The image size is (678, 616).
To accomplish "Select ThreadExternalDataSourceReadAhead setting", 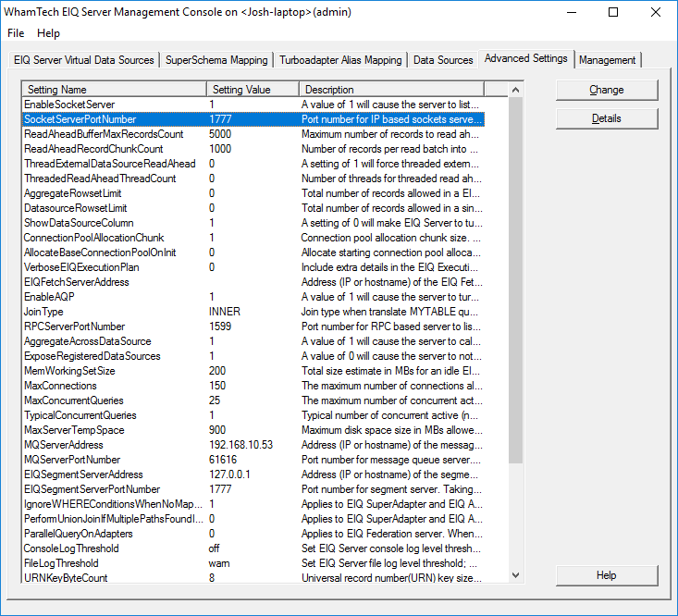I will (253, 164).
